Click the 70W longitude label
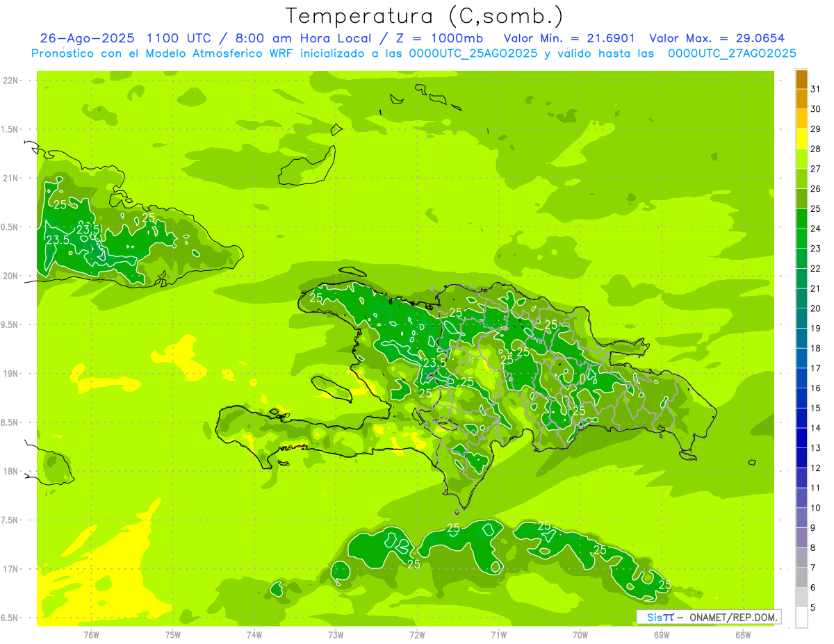Screen dimensions: 834x644 580,634
